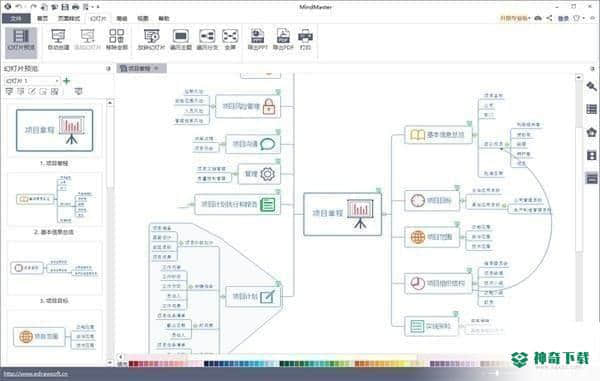Screen dimensions: 600x381
Task: Open the outline list panel in right sidebar
Action: click(591, 109)
